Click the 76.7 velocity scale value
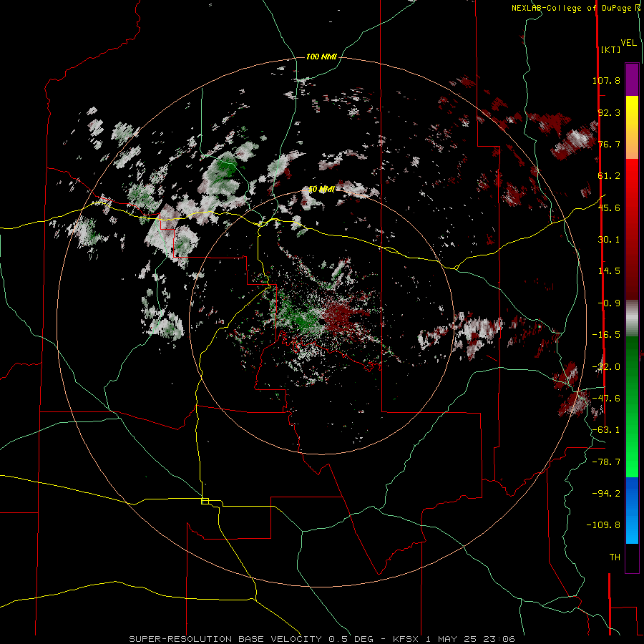This screenshot has width=644, height=644. point(609,144)
